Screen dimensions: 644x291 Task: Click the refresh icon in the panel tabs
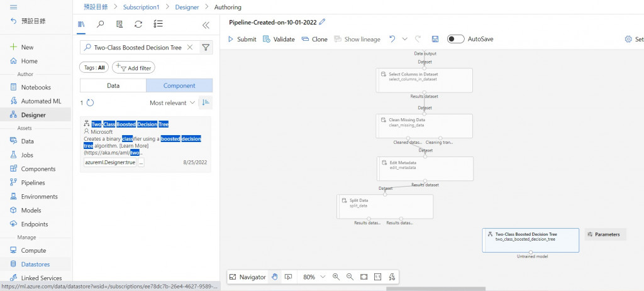(x=138, y=25)
